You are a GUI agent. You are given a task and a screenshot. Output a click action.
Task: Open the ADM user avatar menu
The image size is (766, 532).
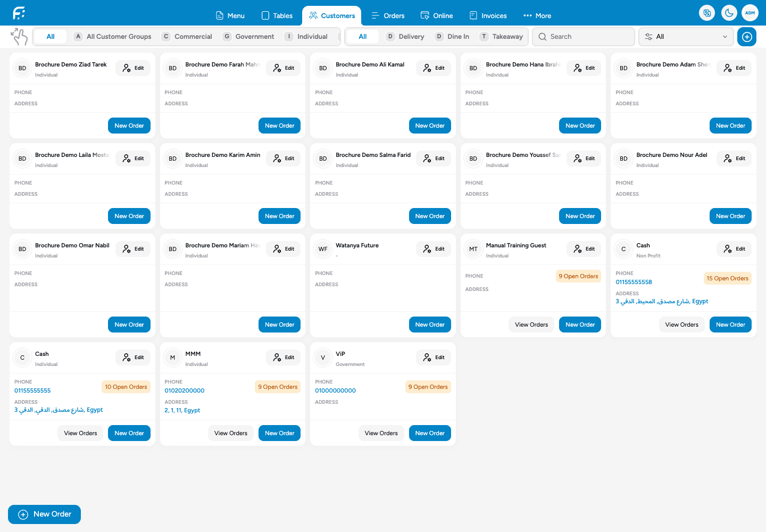[x=750, y=13]
